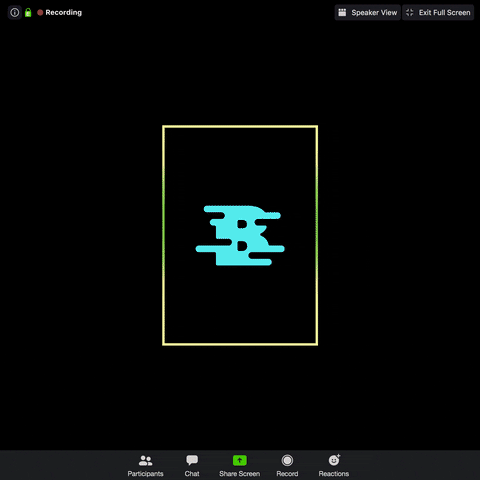
Task: Click the Reactions label in the toolbar
Action: [334, 474]
